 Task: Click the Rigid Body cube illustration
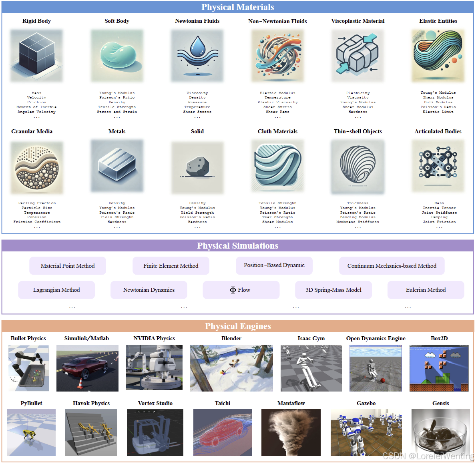click(36, 56)
